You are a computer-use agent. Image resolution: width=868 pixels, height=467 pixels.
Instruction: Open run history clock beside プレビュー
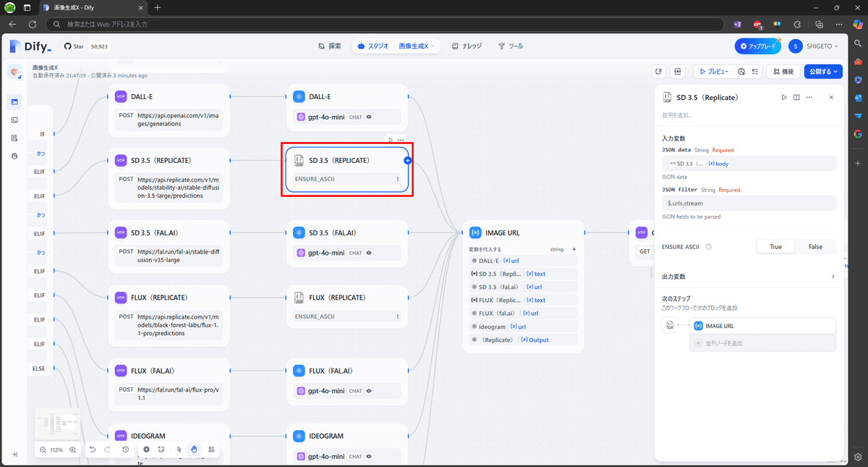(x=741, y=72)
